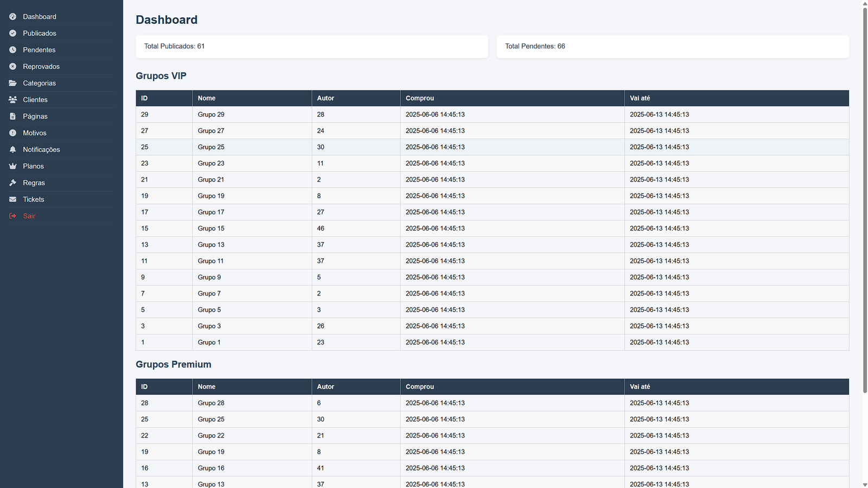Click the Nome header in Grupos Premium table
Screen dimensions: 868x488
(x=252, y=387)
